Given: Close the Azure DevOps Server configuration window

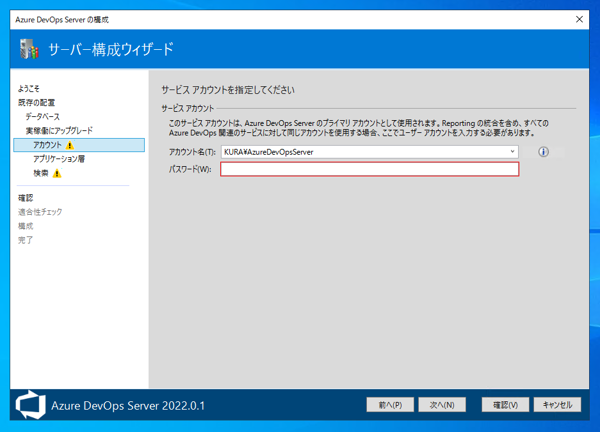Looking at the screenshot, I should click(x=579, y=20).
